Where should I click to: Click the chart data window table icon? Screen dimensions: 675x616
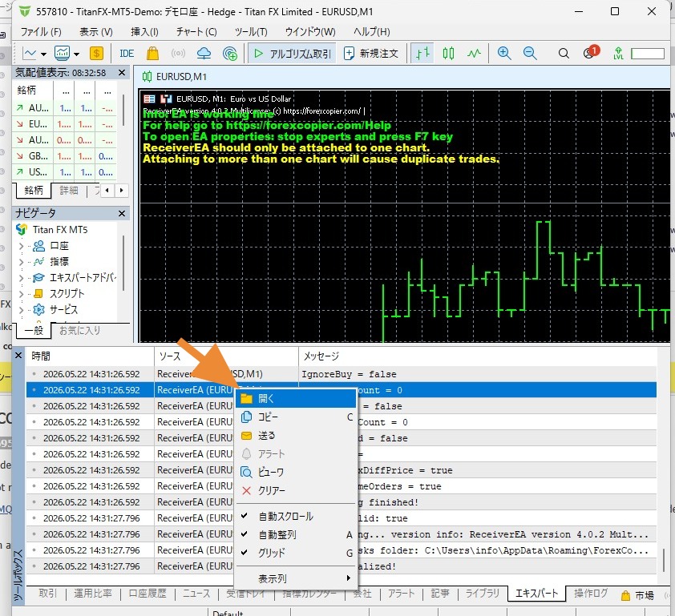pos(149,99)
